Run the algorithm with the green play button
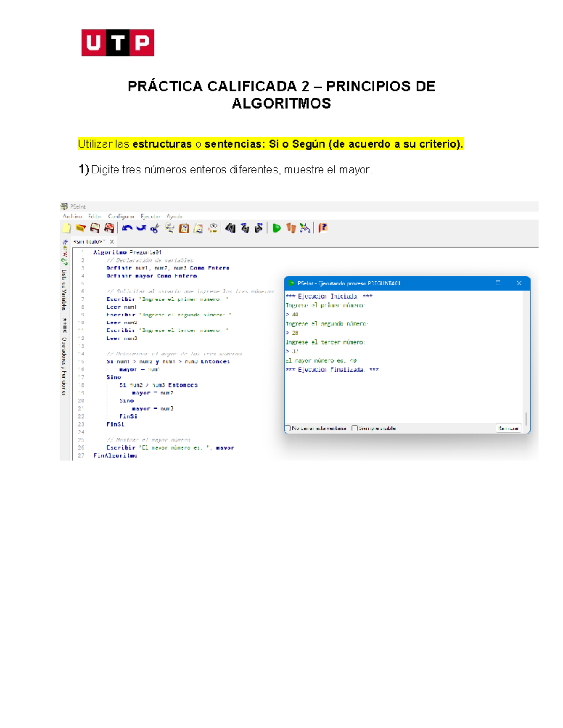Viewport: 563px width, 728px height. coord(276,228)
